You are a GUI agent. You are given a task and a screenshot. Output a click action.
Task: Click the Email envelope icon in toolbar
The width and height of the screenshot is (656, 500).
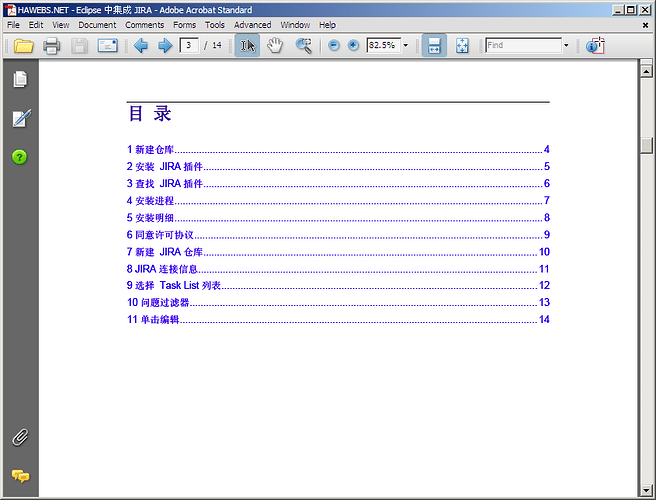[x=108, y=46]
